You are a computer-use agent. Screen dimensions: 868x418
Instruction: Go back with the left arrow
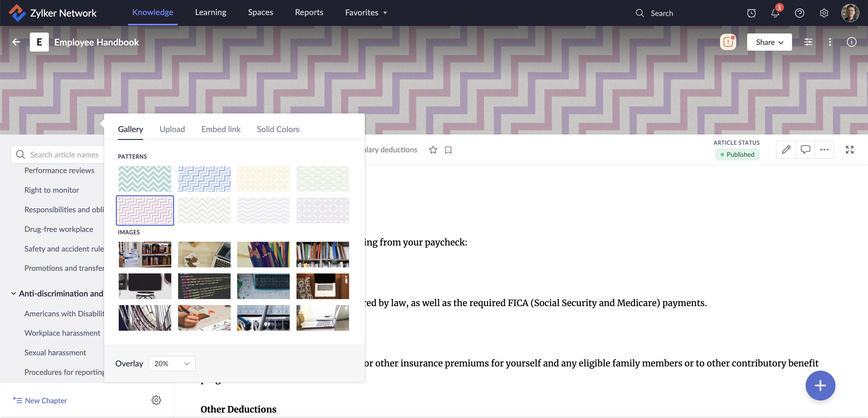16,42
